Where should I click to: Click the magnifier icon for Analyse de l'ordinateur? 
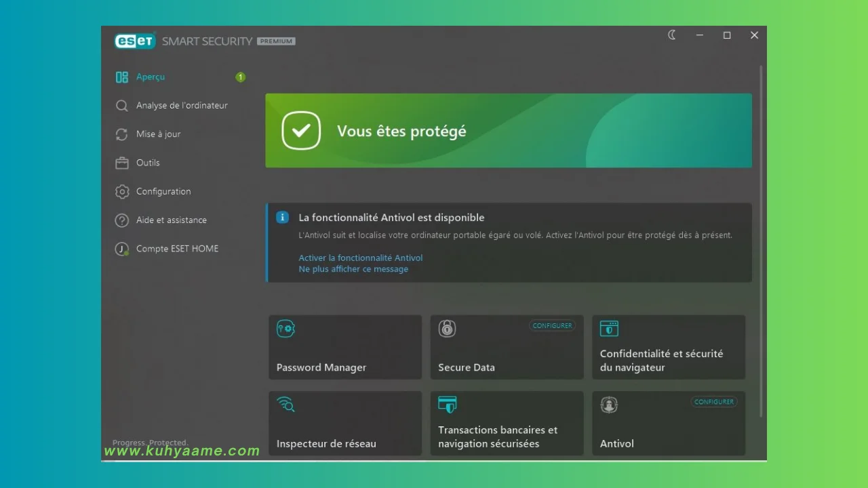pos(122,106)
